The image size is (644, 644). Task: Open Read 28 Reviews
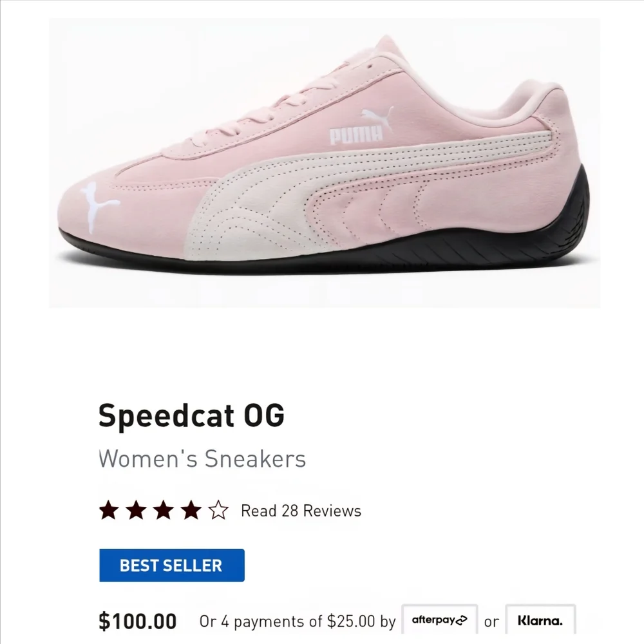pyautogui.click(x=299, y=511)
